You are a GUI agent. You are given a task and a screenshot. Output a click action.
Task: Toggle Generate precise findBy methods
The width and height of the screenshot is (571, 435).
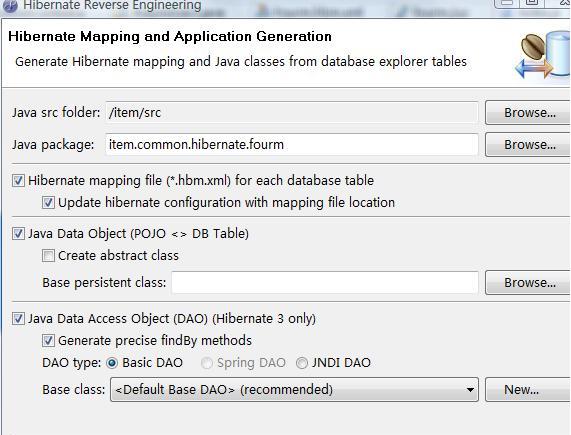pyautogui.click(x=48, y=341)
